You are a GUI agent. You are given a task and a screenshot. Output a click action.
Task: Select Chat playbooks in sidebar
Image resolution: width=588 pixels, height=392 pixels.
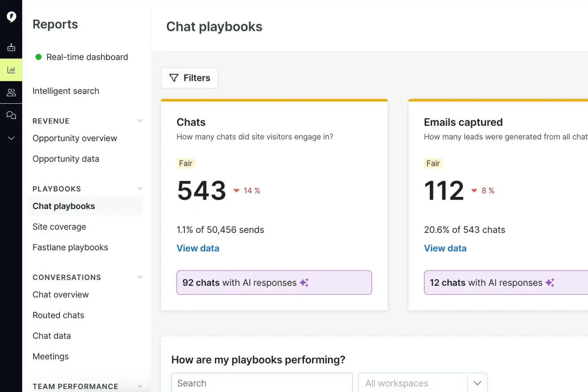(x=85, y=206)
